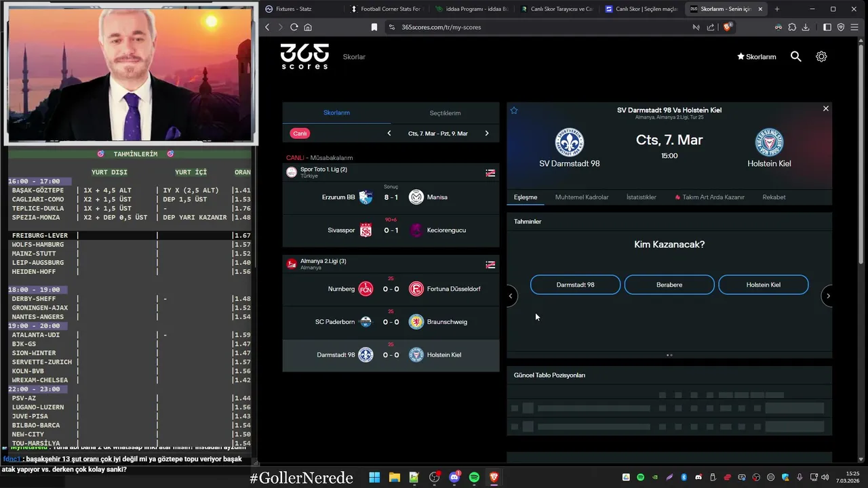Viewport: 868px width, 488px height.
Task: Switch to Football Corner Stats browser tab
Action: (385, 9)
